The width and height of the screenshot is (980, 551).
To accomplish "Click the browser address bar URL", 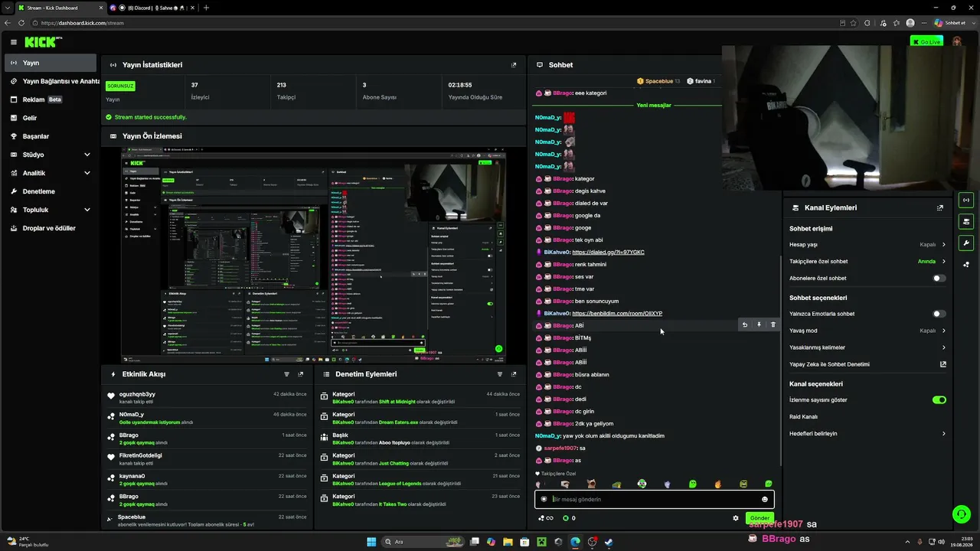I will click(x=83, y=23).
